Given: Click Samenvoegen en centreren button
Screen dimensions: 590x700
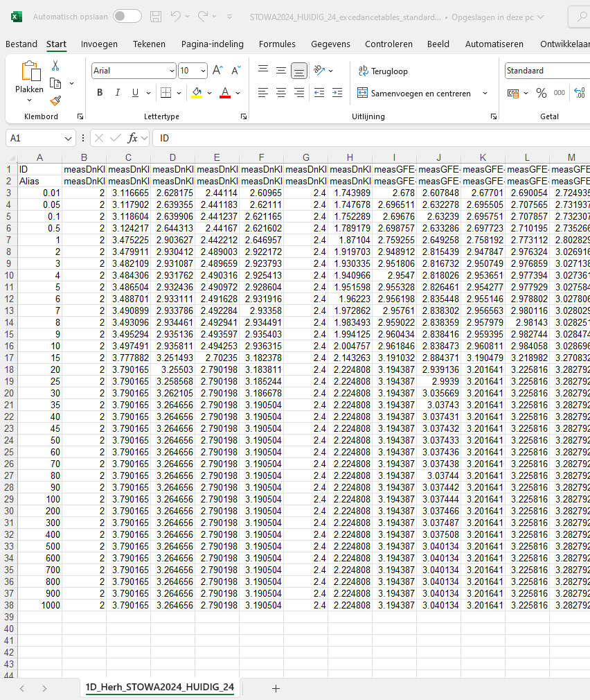Looking at the screenshot, I should pyautogui.click(x=414, y=94).
